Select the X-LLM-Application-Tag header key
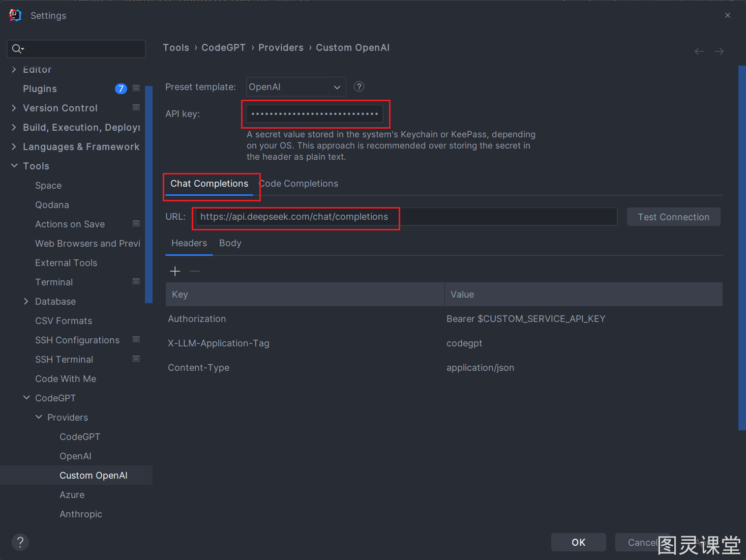This screenshot has width=746, height=560. (305, 343)
